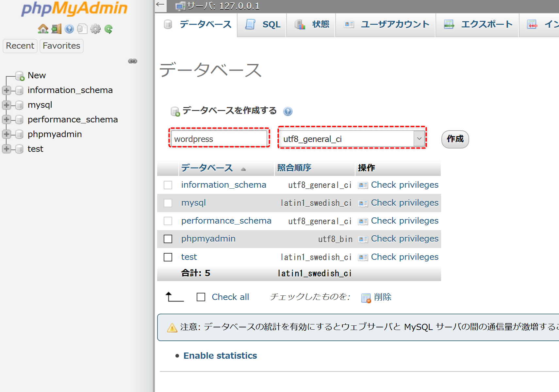This screenshot has width=559, height=392.
Task: Toggle the Check all checkbox
Action: point(201,297)
